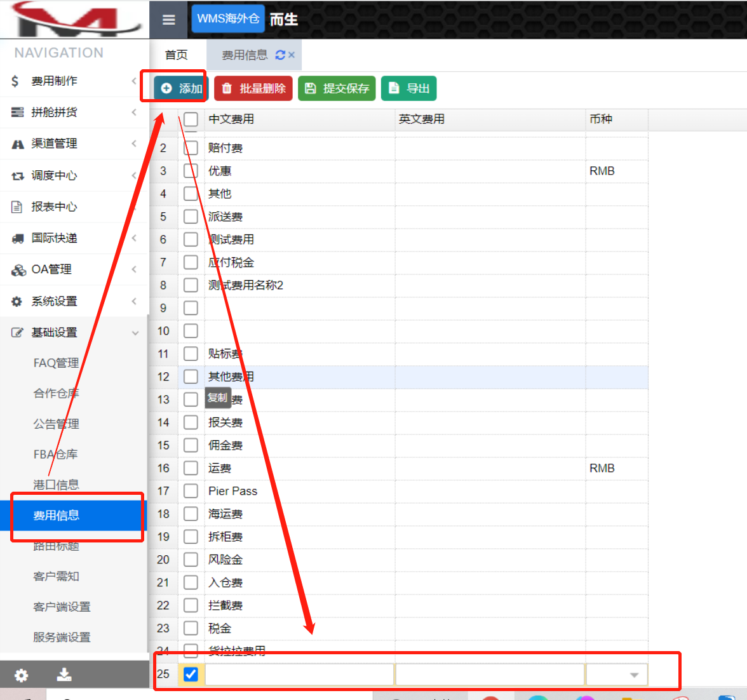Click the retweet icon beside 调度中心
The width and height of the screenshot is (747, 700).
[18, 176]
